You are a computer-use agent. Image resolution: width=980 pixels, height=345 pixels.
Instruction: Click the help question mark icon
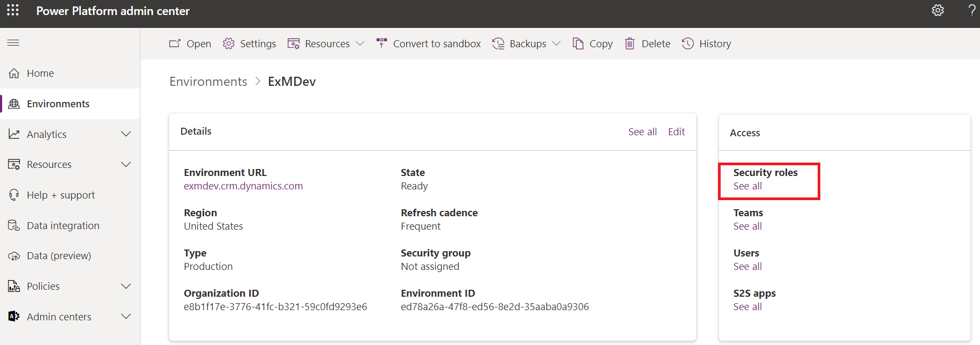pyautogui.click(x=972, y=10)
